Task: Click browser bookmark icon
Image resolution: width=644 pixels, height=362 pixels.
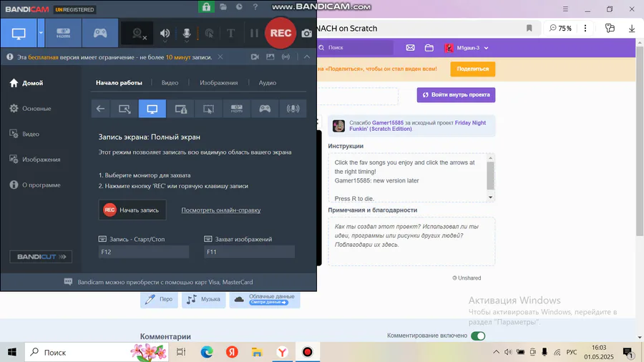Action: pyautogui.click(x=529, y=29)
